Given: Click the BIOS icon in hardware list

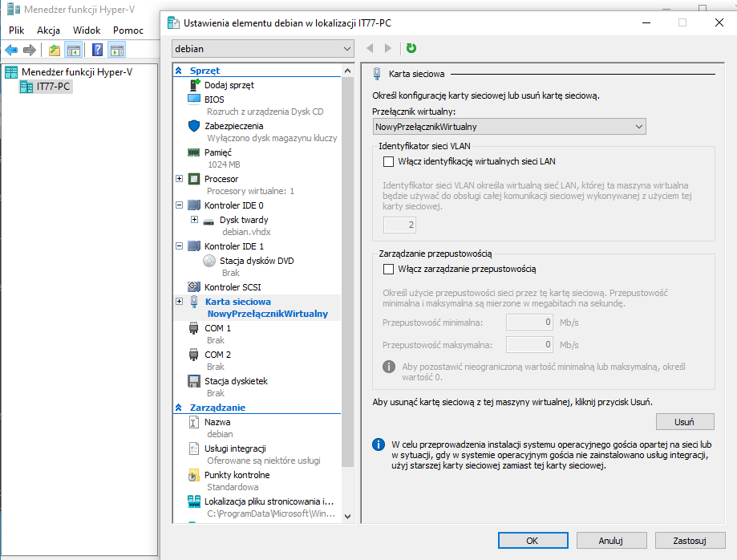Looking at the screenshot, I should click(x=193, y=99).
